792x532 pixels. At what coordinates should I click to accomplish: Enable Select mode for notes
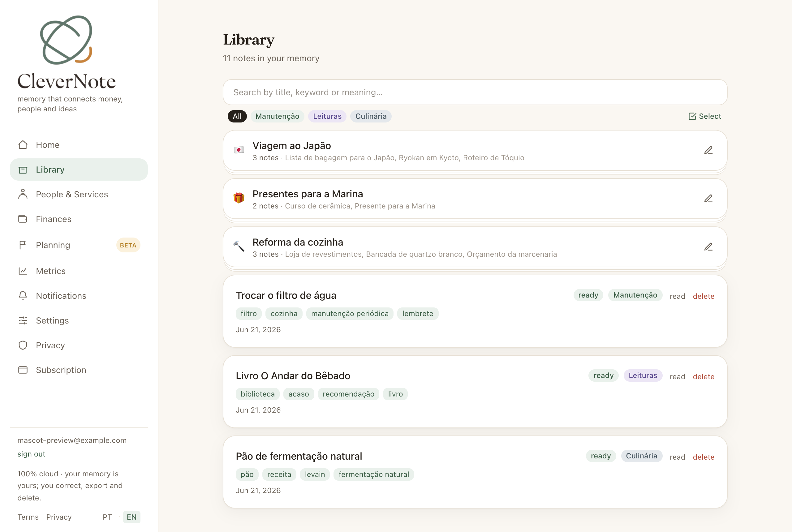pyautogui.click(x=705, y=116)
